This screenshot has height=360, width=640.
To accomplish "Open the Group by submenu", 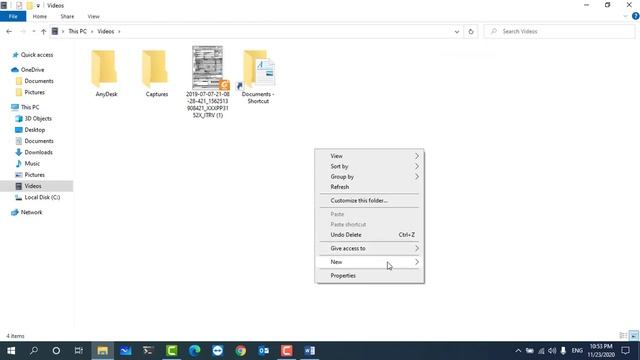I will tap(369, 177).
